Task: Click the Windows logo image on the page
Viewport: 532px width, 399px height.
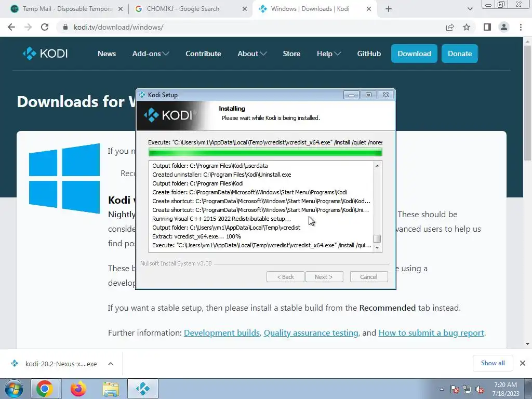Action: [64, 178]
